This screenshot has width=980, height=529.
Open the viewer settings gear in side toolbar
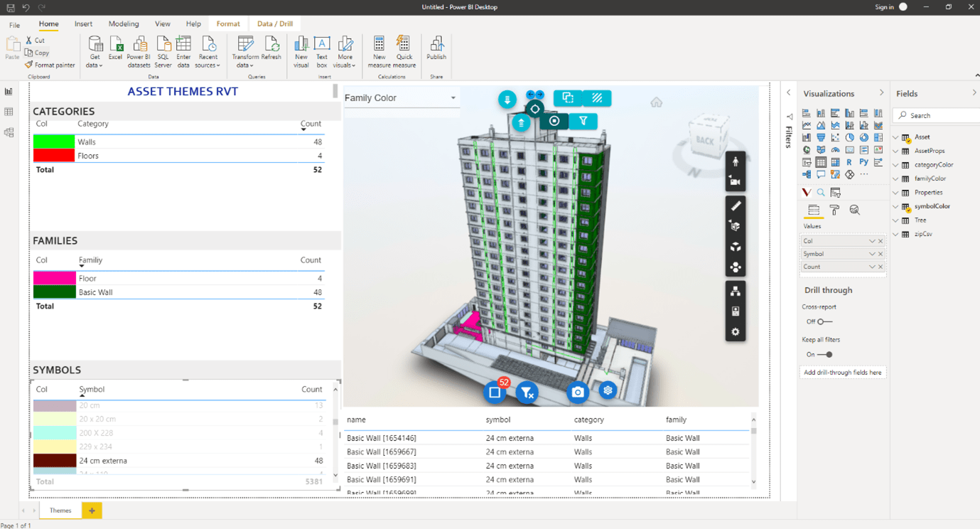click(736, 332)
